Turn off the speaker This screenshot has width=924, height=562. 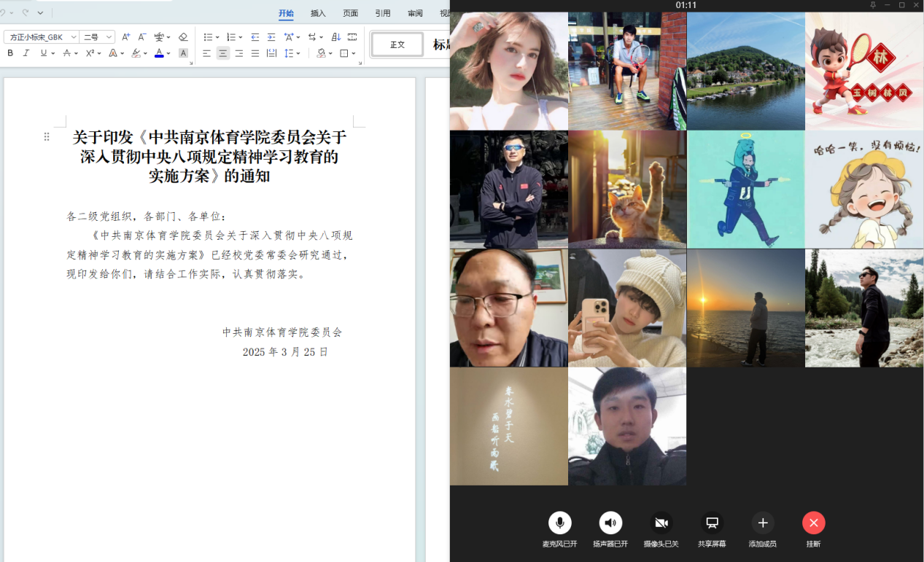pos(610,523)
